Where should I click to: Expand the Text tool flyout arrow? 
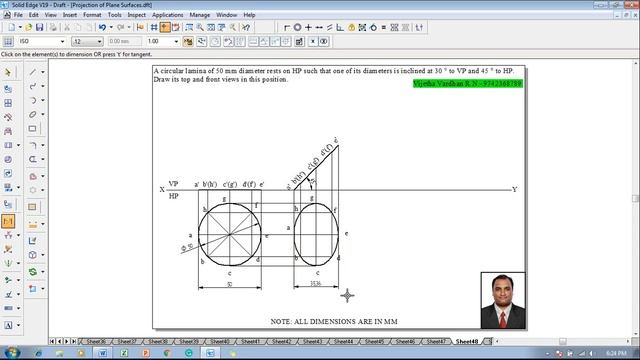(18, 325)
